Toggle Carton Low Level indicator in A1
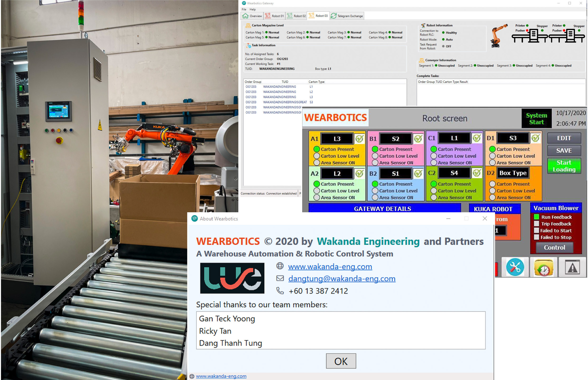 (317, 156)
